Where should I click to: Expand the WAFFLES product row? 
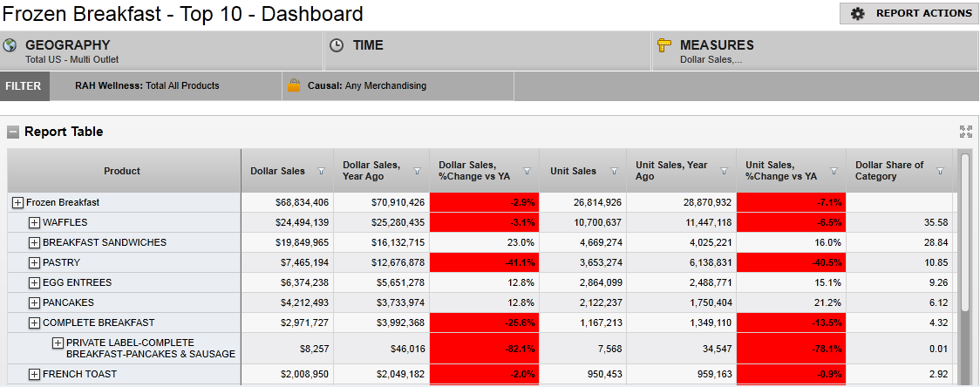click(34, 222)
